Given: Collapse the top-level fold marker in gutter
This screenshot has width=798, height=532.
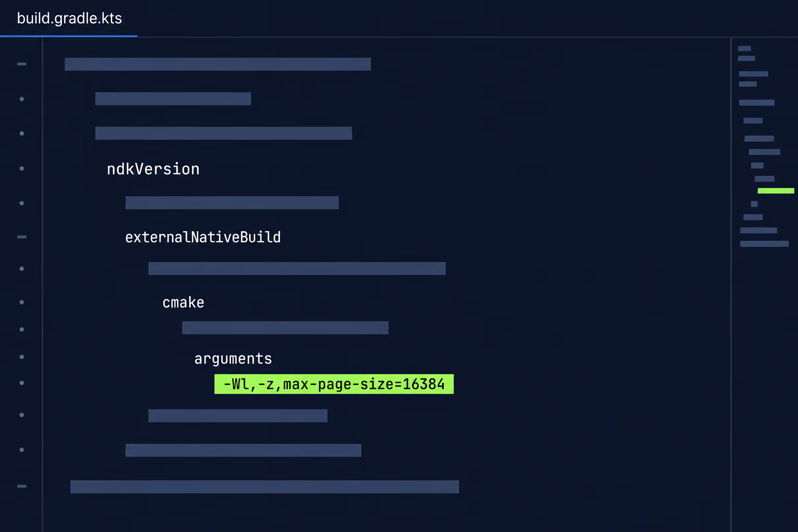Looking at the screenshot, I should pos(22,64).
